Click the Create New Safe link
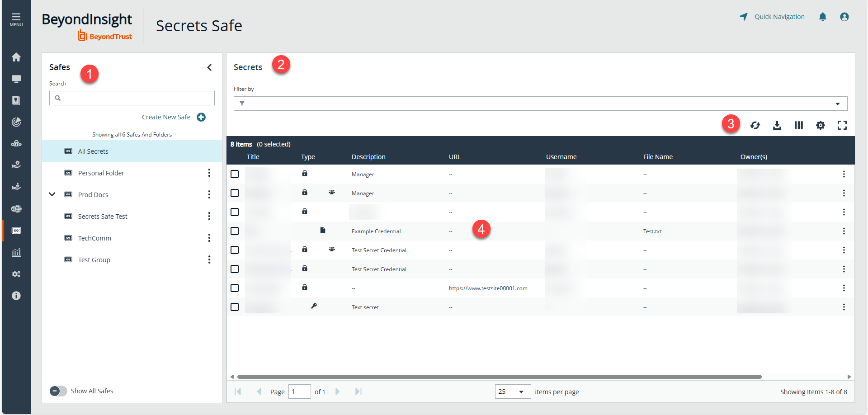Viewport: 868px width, 415px height. [166, 117]
